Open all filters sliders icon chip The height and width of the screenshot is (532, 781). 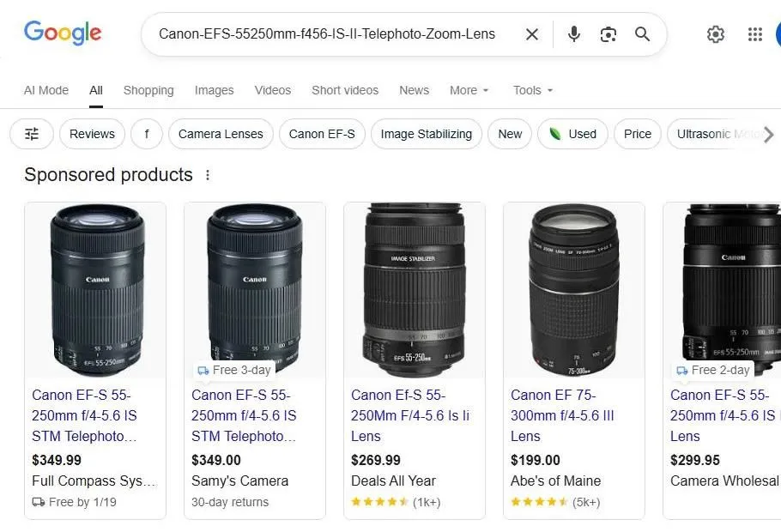click(x=32, y=134)
